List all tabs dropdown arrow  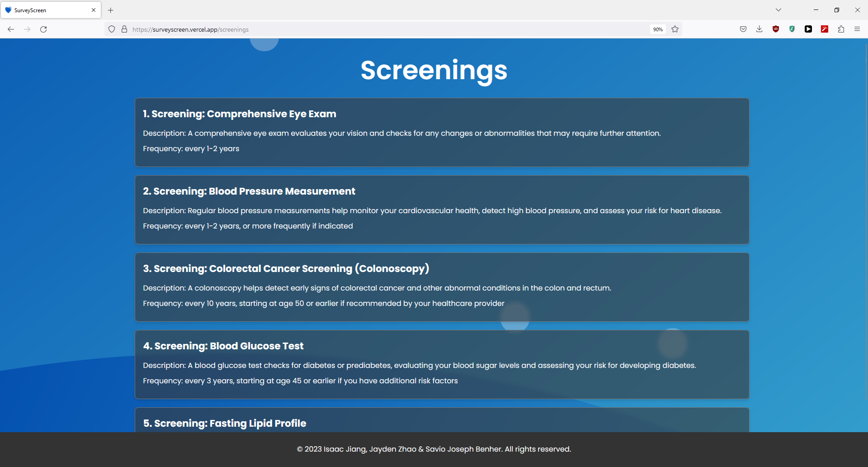[x=778, y=10]
